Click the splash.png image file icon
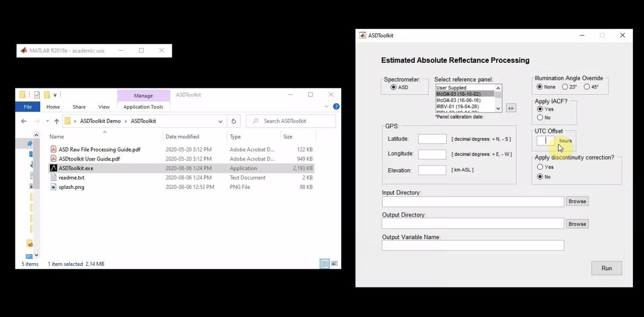This screenshot has width=644, height=317. pos(53,187)
